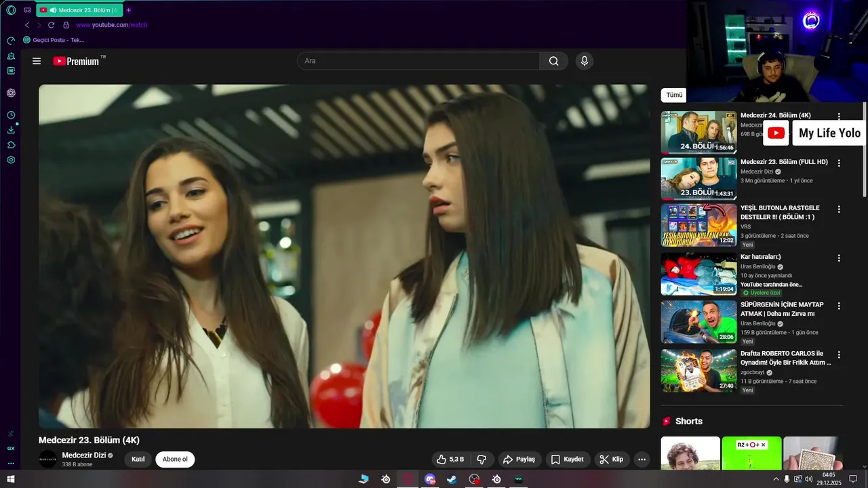Open Opera sidebar three-dot more menu
This screenshot has height=488, width=868.
11,464
